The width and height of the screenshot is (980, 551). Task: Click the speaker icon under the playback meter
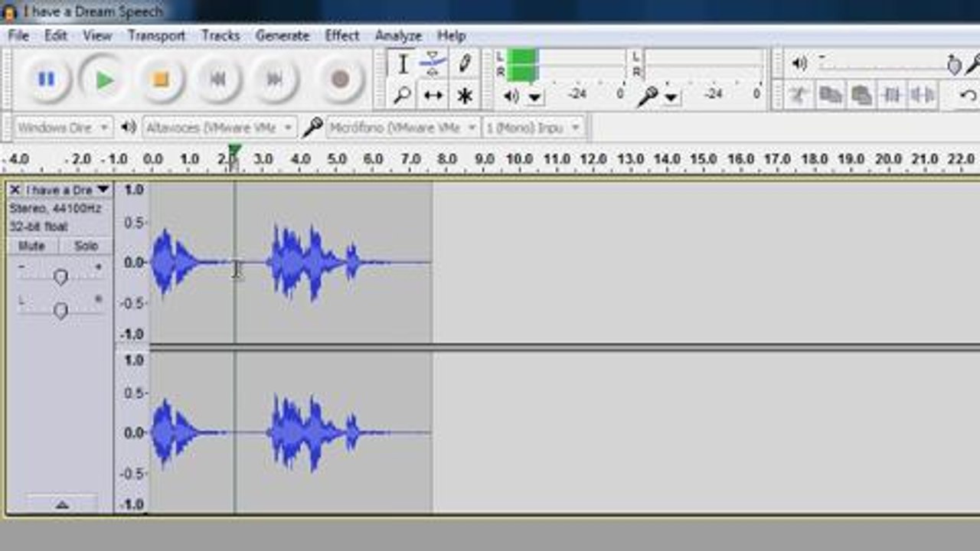coord(511,96)
